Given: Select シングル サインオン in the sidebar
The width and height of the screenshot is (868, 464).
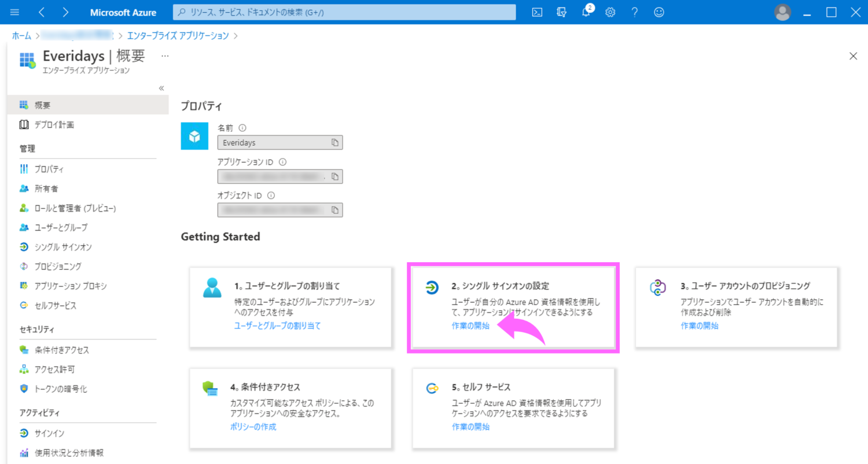Looking at the screenshot, I should pos(62,247).
